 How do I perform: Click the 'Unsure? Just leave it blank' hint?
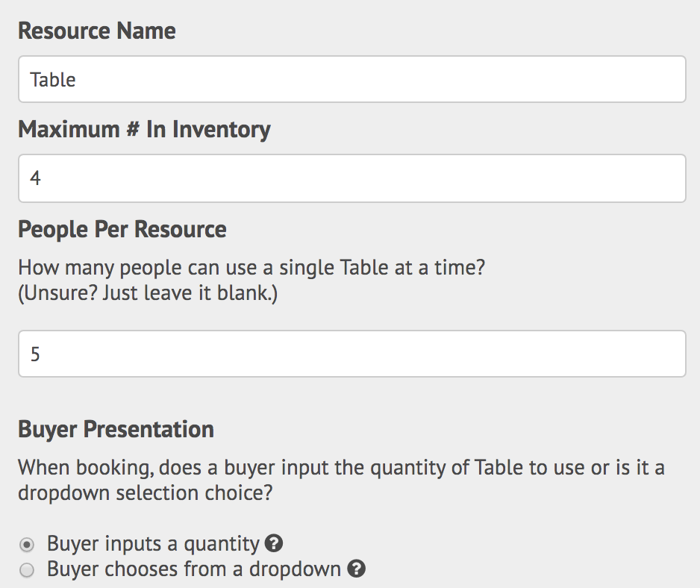point(148,293)
